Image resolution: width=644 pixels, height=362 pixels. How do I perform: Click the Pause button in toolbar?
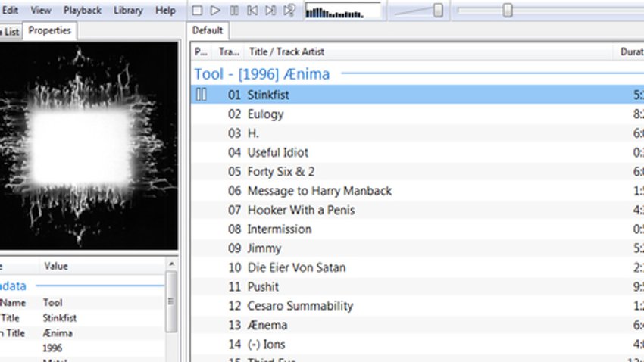click(234, 11)
